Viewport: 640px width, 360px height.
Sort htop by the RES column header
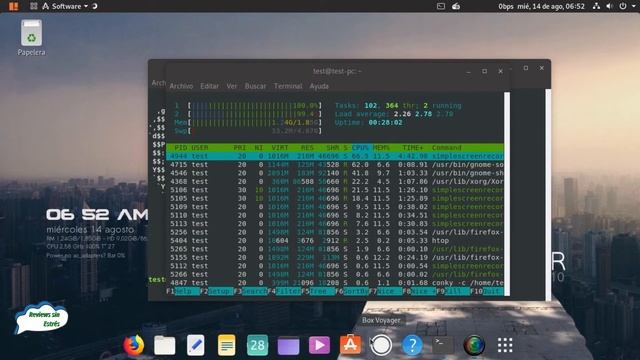pos(307,148)
